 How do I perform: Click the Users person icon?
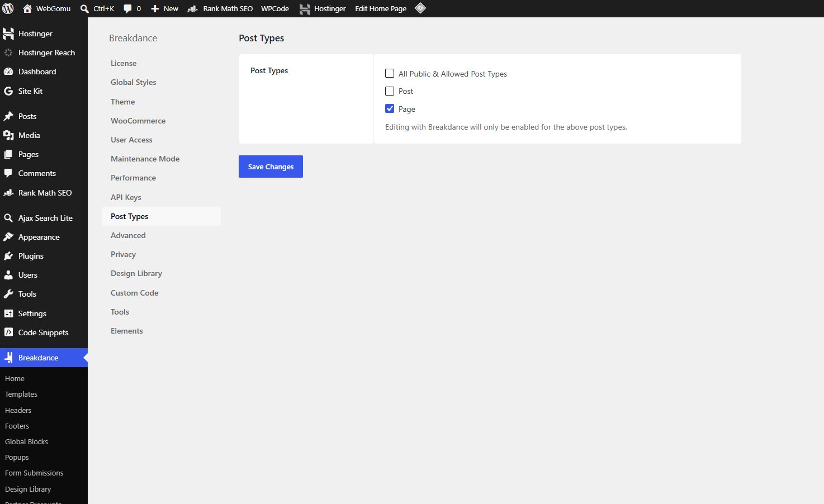point(8,275)
